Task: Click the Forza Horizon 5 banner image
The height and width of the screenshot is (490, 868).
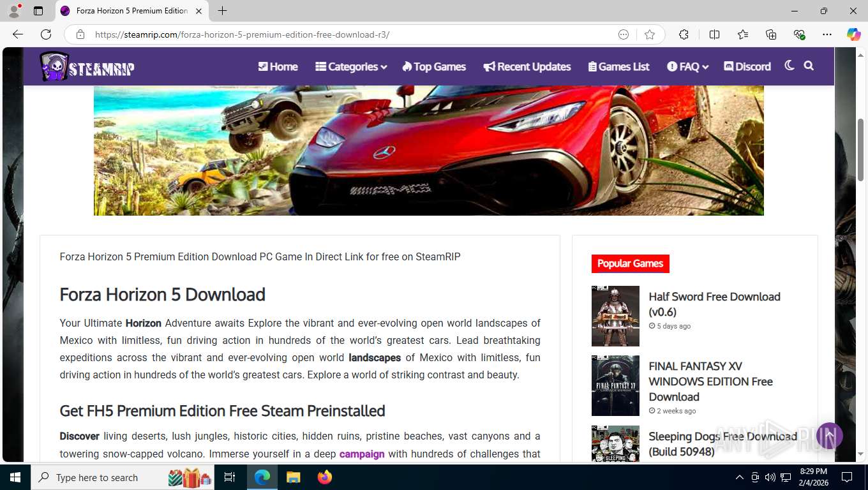Action: point(428,151)
